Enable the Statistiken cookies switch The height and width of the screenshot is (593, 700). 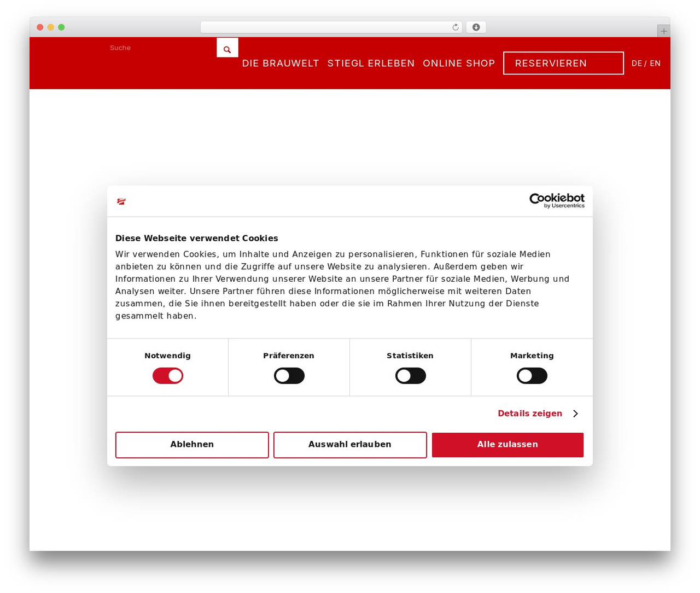[x=411, y=376]
